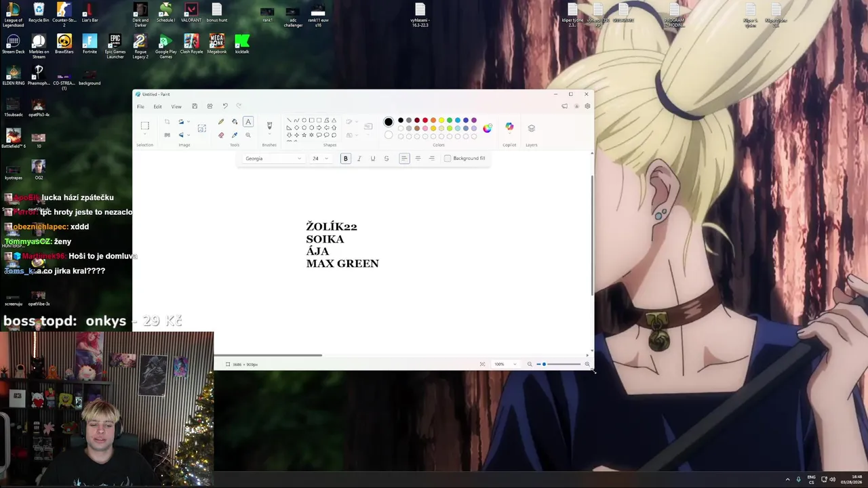Click the Zoom in magnifier in status bar
The height and width of the screenshot is (488, 868).
(x=587, y=364)
